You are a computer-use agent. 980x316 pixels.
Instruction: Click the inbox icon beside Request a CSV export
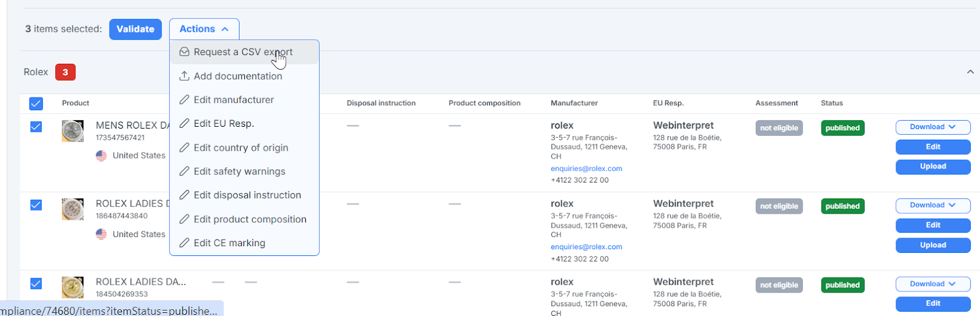184,52
